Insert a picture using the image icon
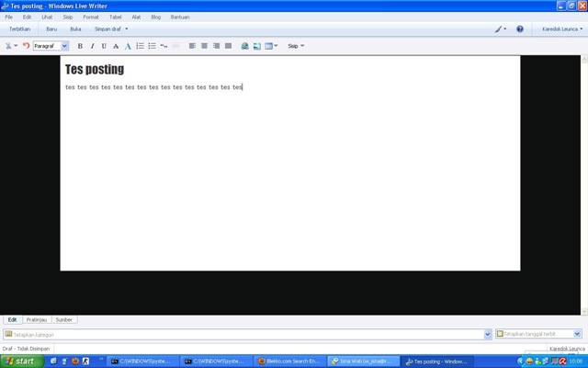Image resolution: width=588 pixels, height=368 pixels. 257,46
